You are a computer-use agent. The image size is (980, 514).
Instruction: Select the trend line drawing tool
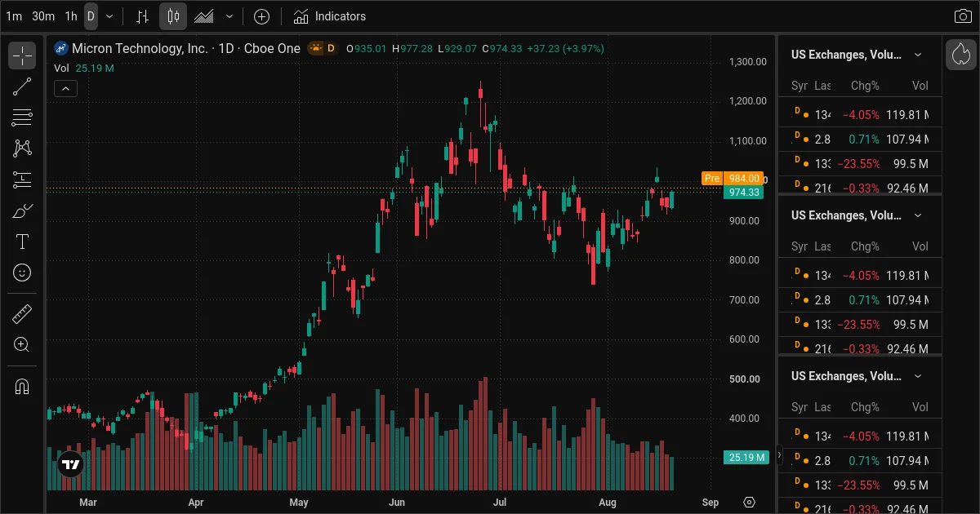[x=22, y=86]
